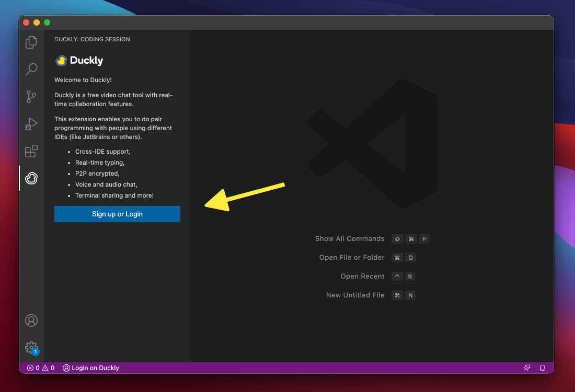Viewport: 575px width, 392px height.
Task: Click the DUCKLY: CODING SESSION panel title
Action: pos(92,39)
